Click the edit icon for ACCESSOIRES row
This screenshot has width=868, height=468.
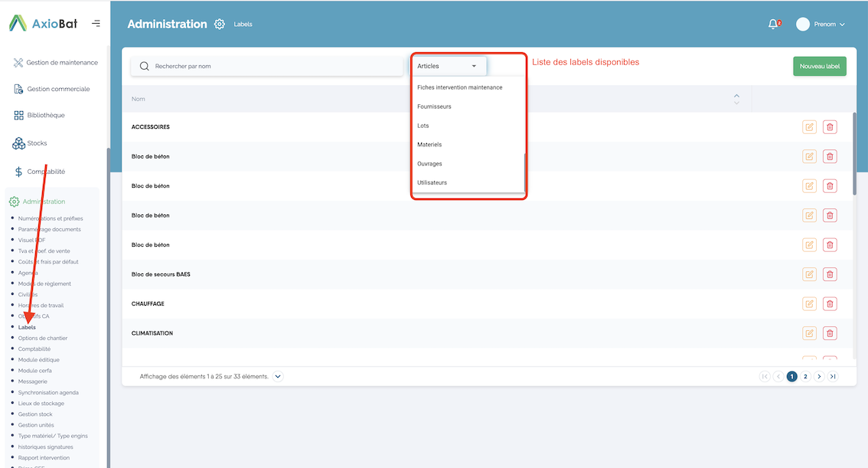coord(809,127)
